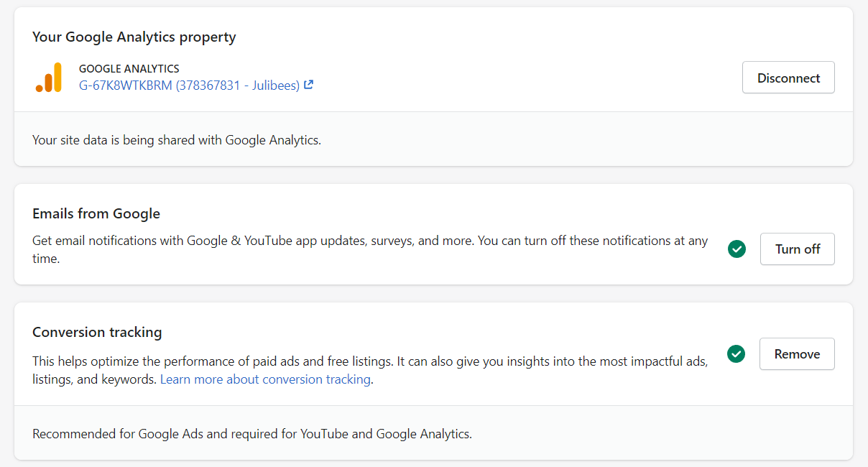Click the 'Emails from Google' heading
The width and height of the screenshot is (868, 467).
[96, 213]
